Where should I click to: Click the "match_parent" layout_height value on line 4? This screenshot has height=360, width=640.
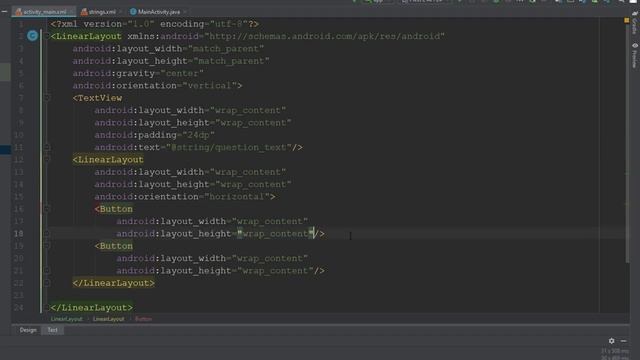click(x=231, y=61)
